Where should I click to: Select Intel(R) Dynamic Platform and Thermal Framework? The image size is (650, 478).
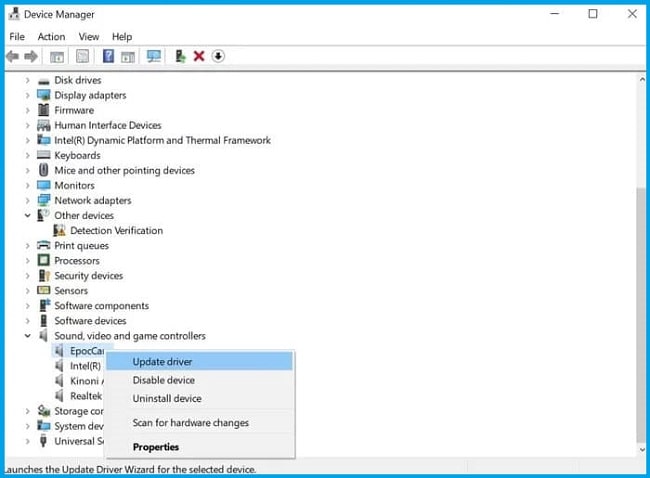162,141
